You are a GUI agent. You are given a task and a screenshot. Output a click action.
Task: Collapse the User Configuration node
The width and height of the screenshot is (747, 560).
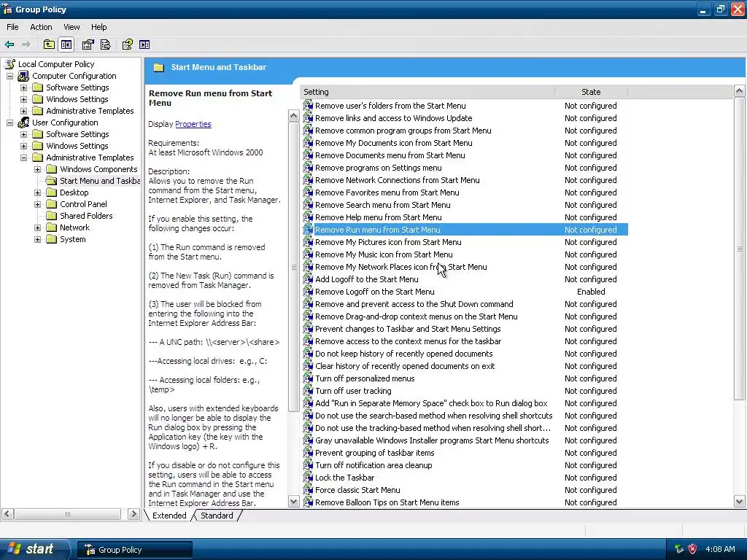(9, 122)
